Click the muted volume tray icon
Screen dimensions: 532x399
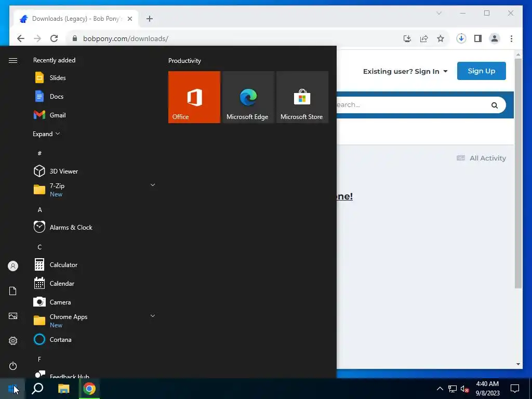465,389
